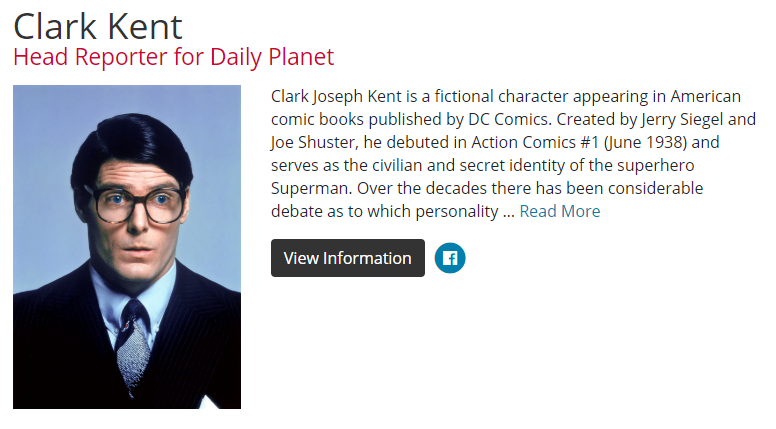Click Action Comics #1 in the description

tap(535, 143)
